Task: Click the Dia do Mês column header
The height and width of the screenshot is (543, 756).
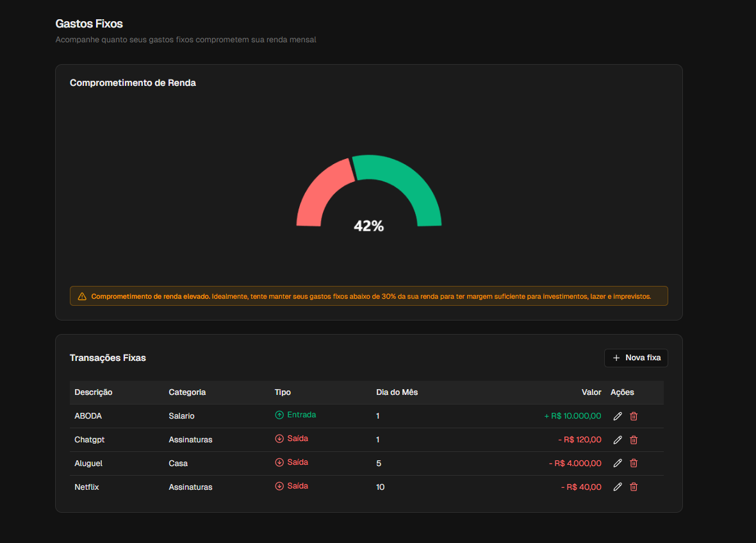Action: pyautogui.click(x=397, y=392)
